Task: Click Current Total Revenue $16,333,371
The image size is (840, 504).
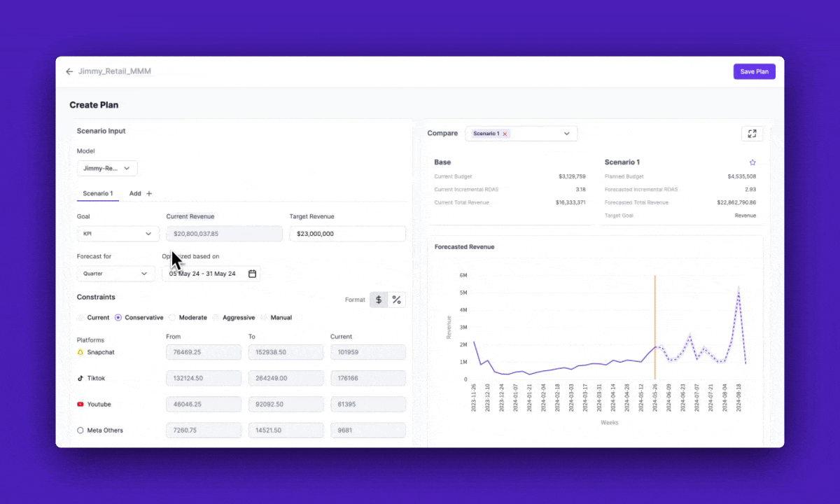Action: (x=570, y=203)
